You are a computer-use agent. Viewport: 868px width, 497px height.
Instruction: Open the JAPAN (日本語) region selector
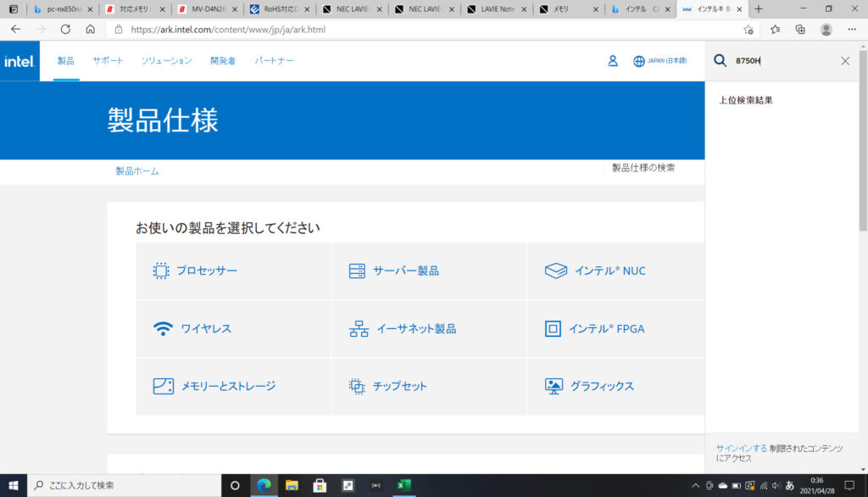tap(660, 61)
